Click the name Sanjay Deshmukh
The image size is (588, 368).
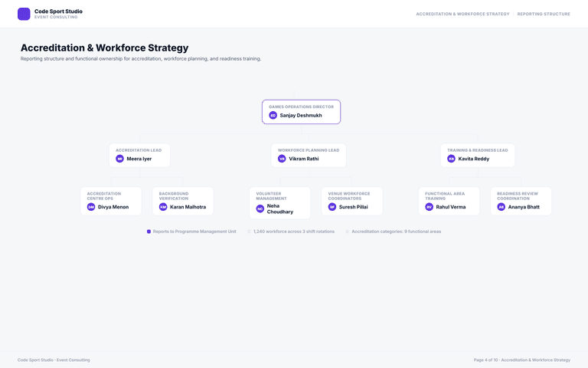[301, 115]
